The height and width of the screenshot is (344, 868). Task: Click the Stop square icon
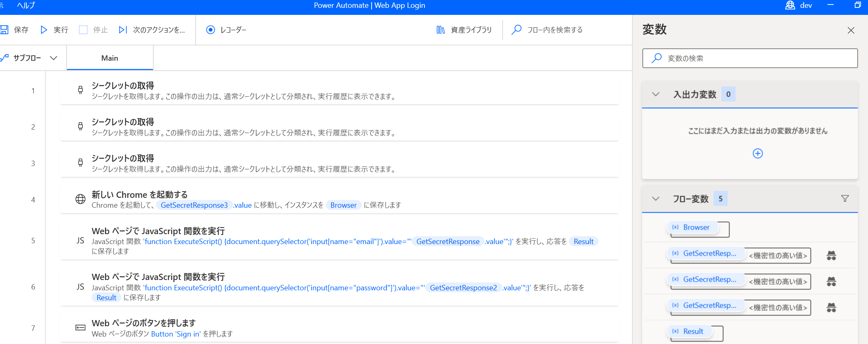83,30
